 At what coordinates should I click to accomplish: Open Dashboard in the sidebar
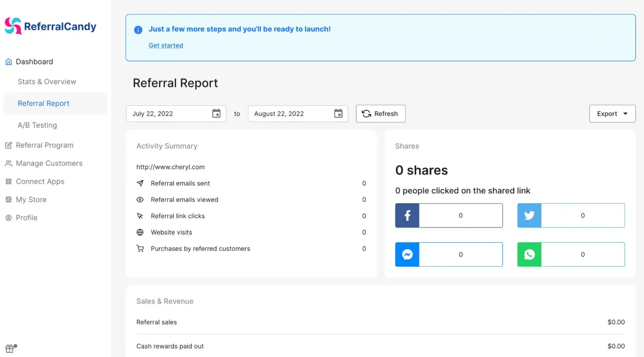[34, 62]
